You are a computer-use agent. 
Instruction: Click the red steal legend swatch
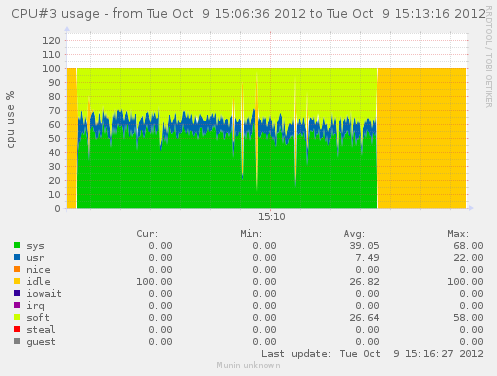(17, 329)
